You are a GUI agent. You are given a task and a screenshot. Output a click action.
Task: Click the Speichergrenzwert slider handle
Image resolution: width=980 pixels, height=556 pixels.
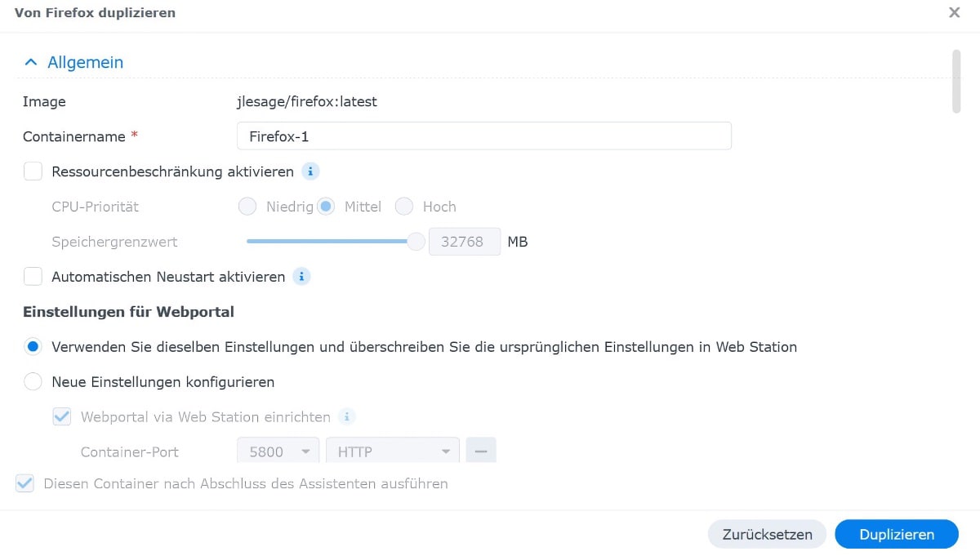click(416, 242)
